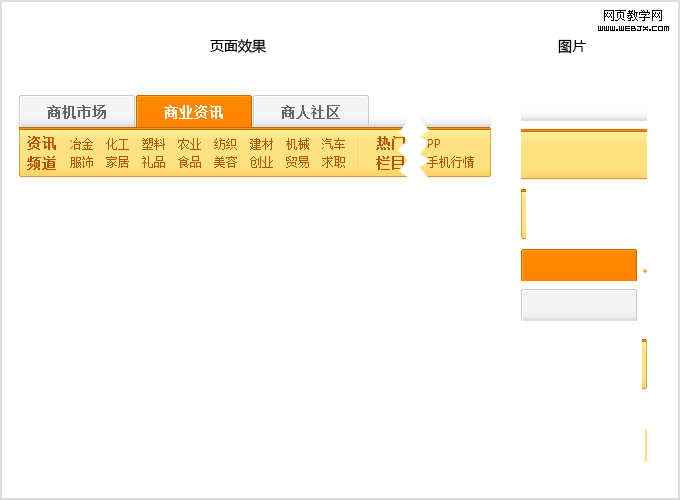Screen dimensions: 680x500
Task: Switch to the 商机市场 tab
Action: [77, 112]
